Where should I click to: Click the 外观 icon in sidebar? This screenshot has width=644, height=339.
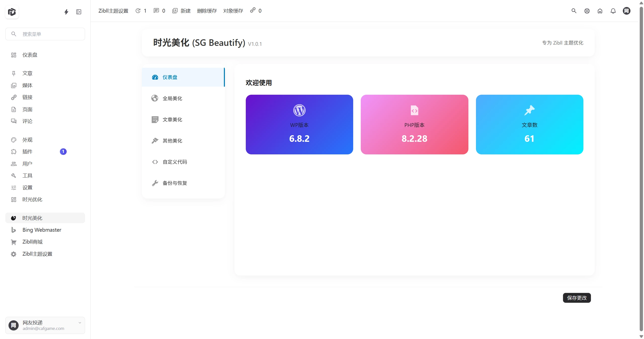tap(14, 140)
